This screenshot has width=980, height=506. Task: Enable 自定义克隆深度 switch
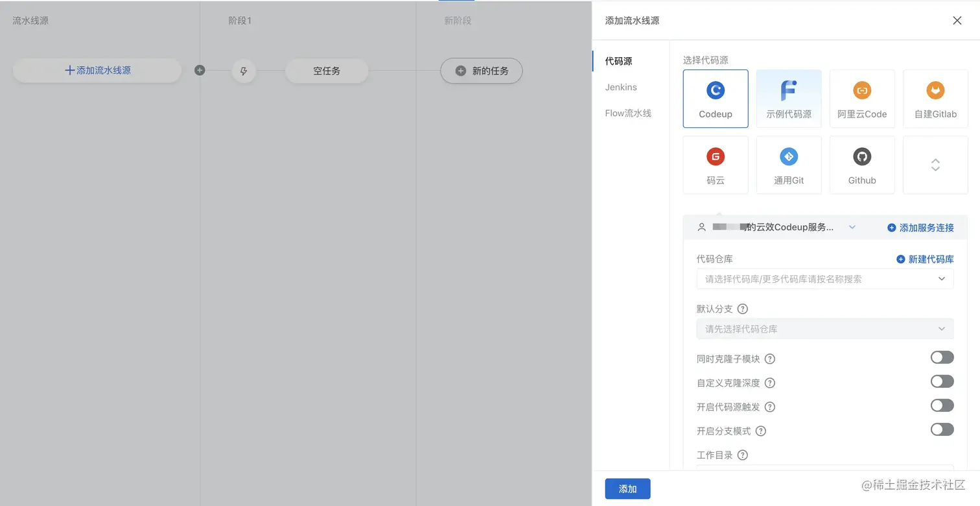(x=942, y=381)
